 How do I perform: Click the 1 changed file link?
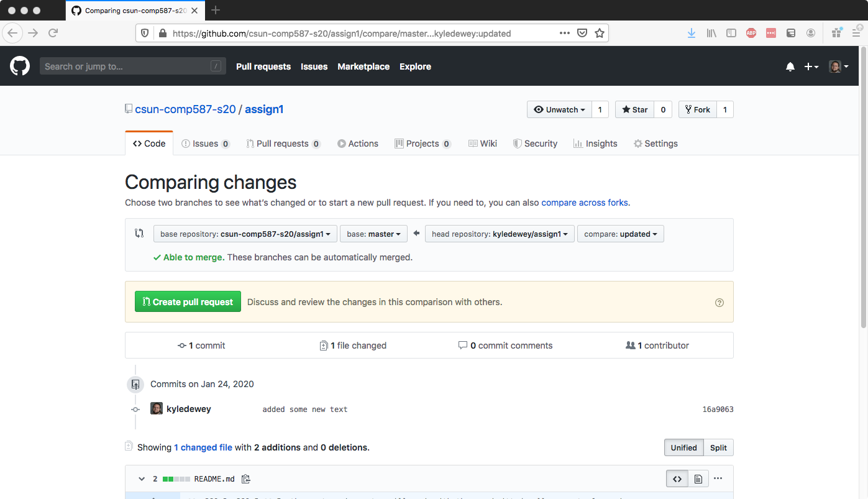(203, 447)
